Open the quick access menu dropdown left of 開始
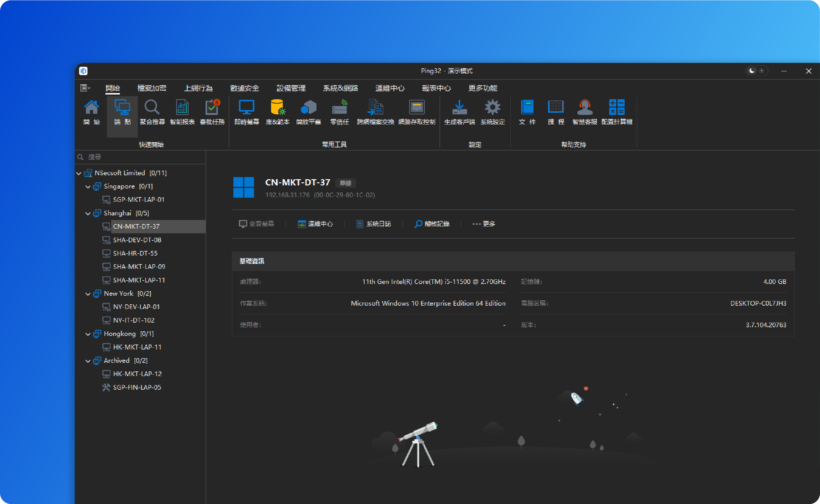 85,88
